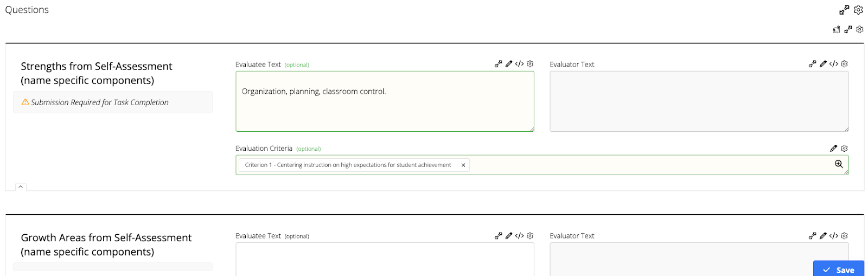Screen dimensions: 868x276
Task: Open the Questions settings gear at top right
Action: pos(858,10)
